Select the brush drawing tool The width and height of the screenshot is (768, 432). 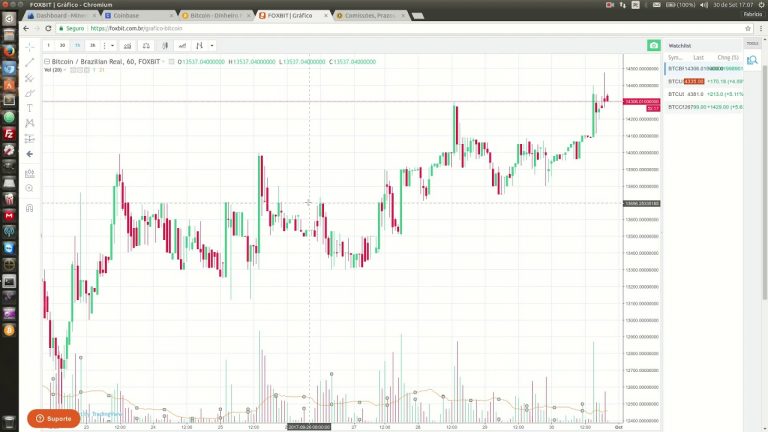[x=30, y=93]
